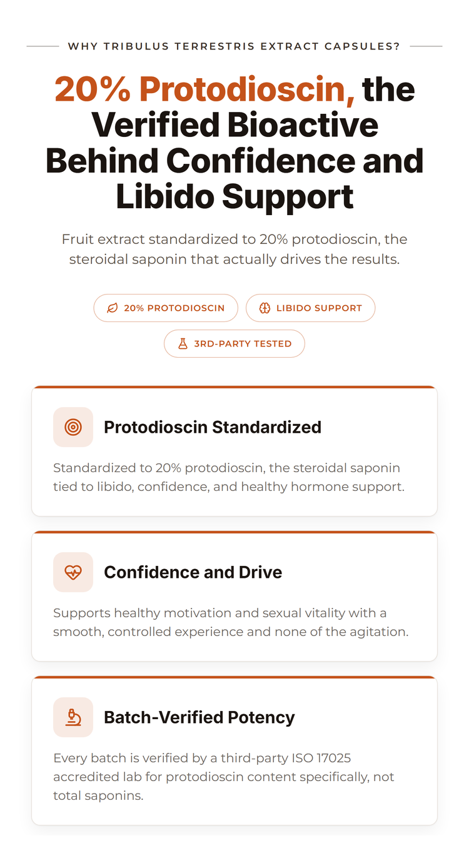
Task: Click the orange '20% Protodioscin,' headline text
Action: 204,89
